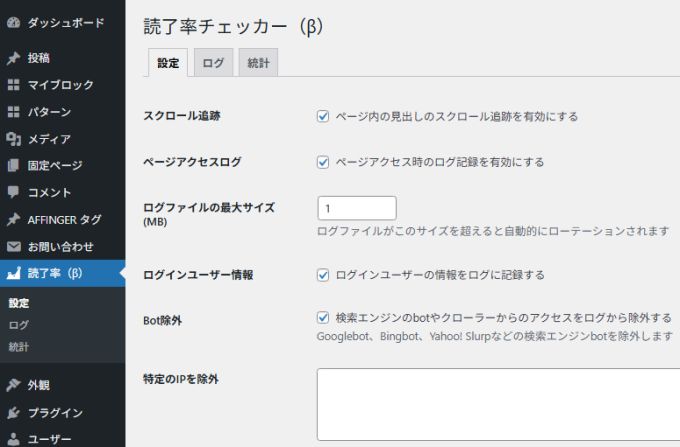Click the pushpin icon beside 投稿
The image size is (680, 447).
13,58
